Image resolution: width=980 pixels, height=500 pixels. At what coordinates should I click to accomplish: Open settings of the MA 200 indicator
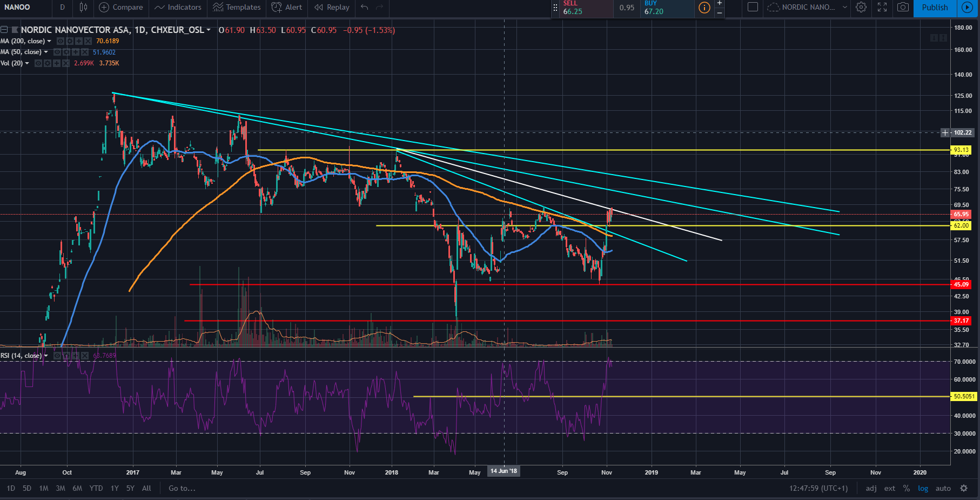pyautogui.click(x=70, y=41)
